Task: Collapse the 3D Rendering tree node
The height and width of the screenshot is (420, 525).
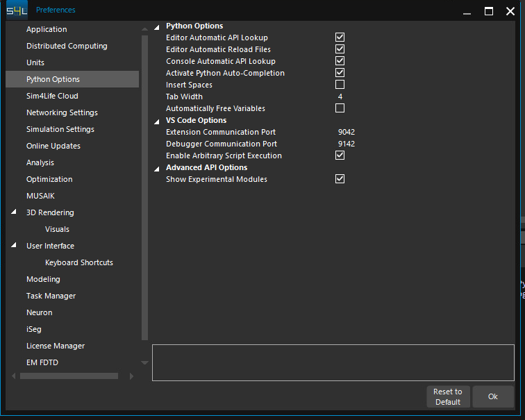Action: 14,212
